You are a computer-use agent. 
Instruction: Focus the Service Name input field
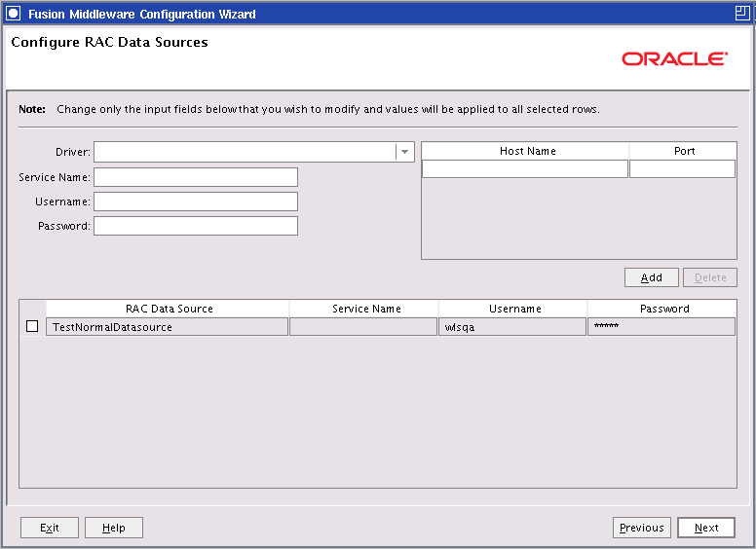pyautogui.click(x=196, y=177)
